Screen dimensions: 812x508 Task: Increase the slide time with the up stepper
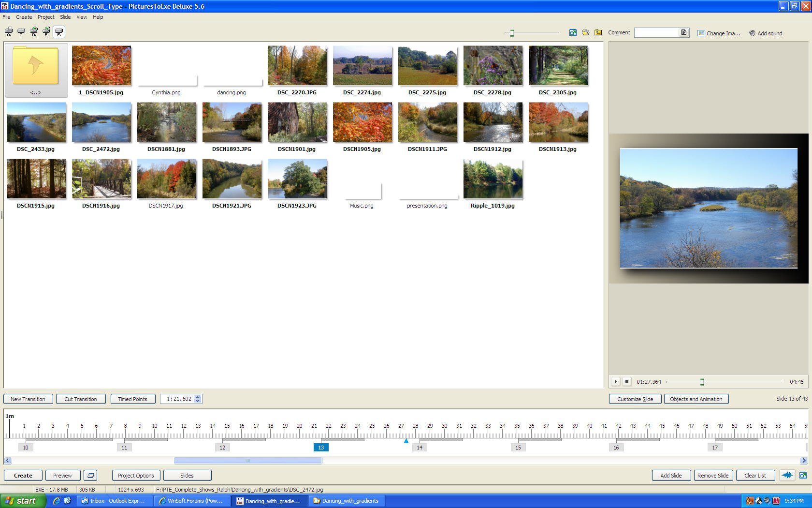(x=197, y=397)
